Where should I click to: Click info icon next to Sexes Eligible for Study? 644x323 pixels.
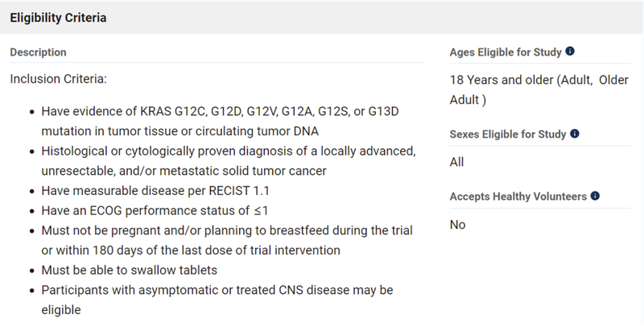pos(575,134)
